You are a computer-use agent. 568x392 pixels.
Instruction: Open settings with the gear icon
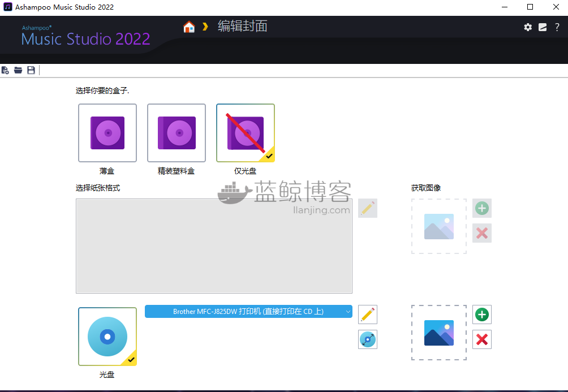[x=528, y=27]
